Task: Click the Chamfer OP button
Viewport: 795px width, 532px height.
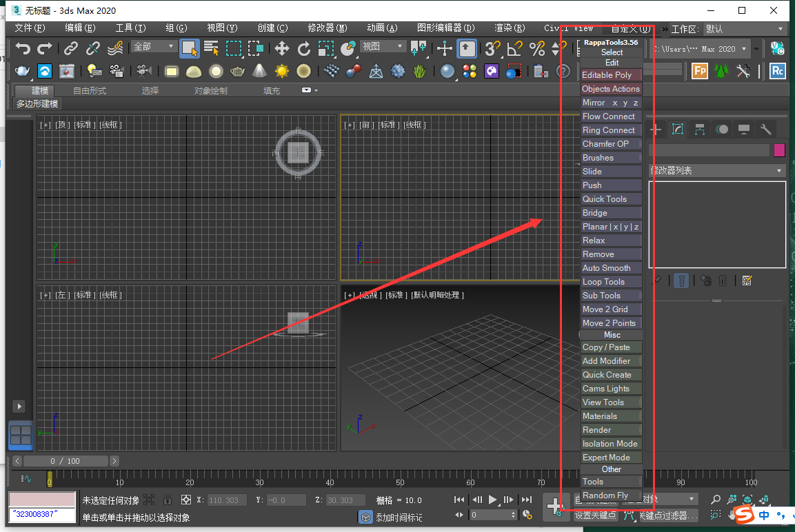Action: click(612, 144)
